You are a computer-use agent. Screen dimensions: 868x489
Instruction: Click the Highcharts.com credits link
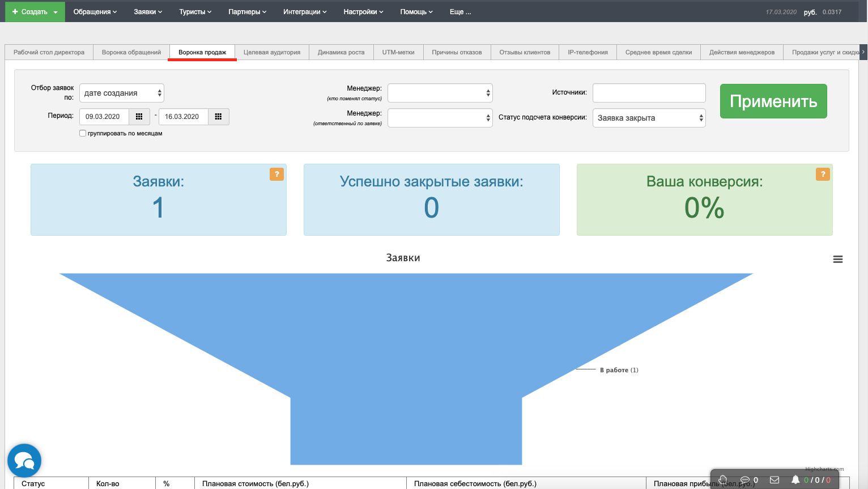click(x=824, y=469)
